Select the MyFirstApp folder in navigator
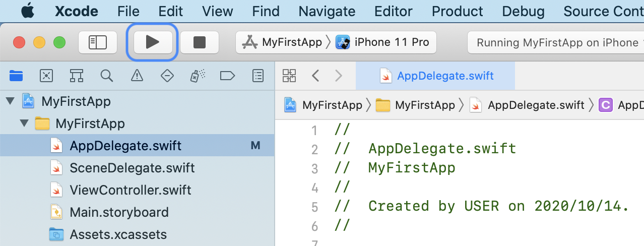The width and height of the screenshot is (644, 246). pyautogui.click(x=90, y=124)
